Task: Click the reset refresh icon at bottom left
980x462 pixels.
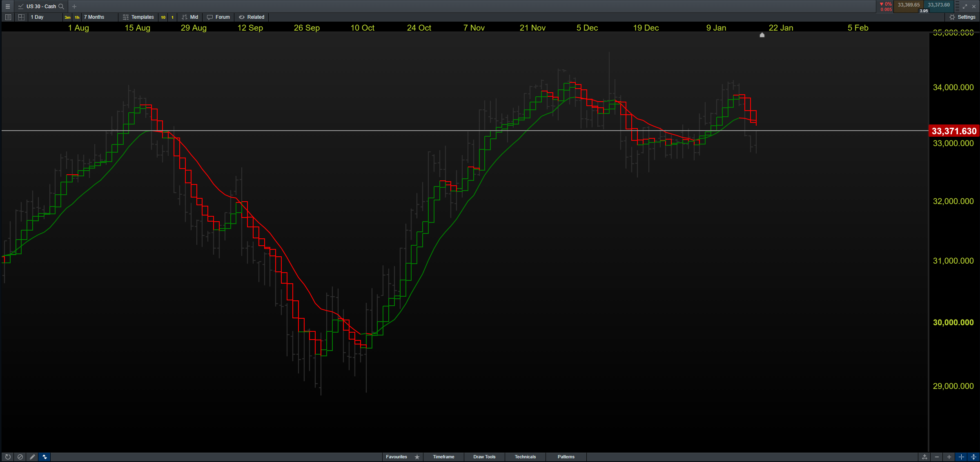Action: point(8,457)
